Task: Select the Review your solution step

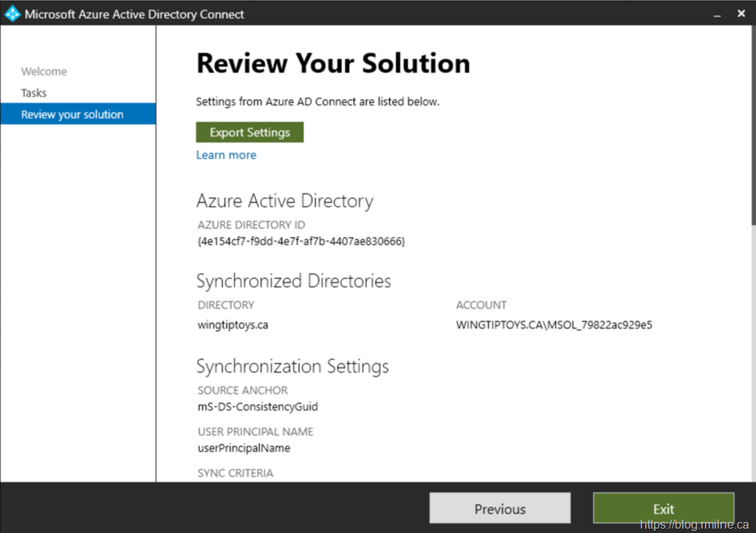Action: pyautogui.click(x=72, y=114)
